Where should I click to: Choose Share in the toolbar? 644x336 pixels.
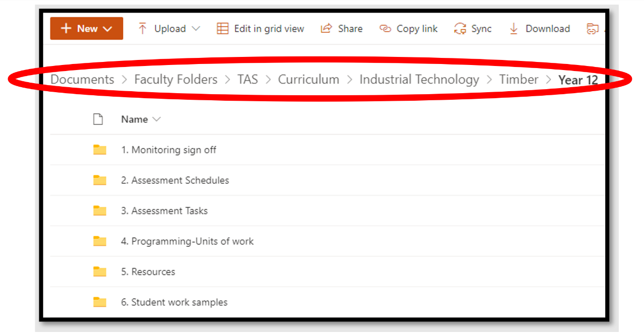[350, 29]
